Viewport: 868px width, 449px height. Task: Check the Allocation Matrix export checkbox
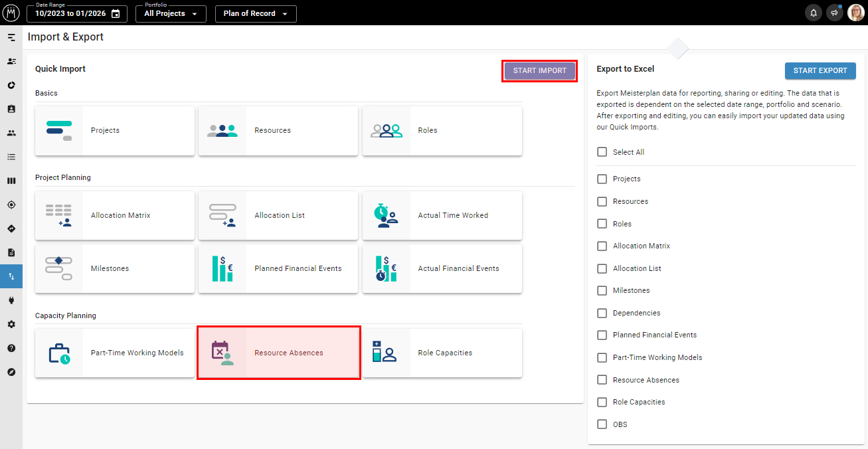tap(602, 246)
